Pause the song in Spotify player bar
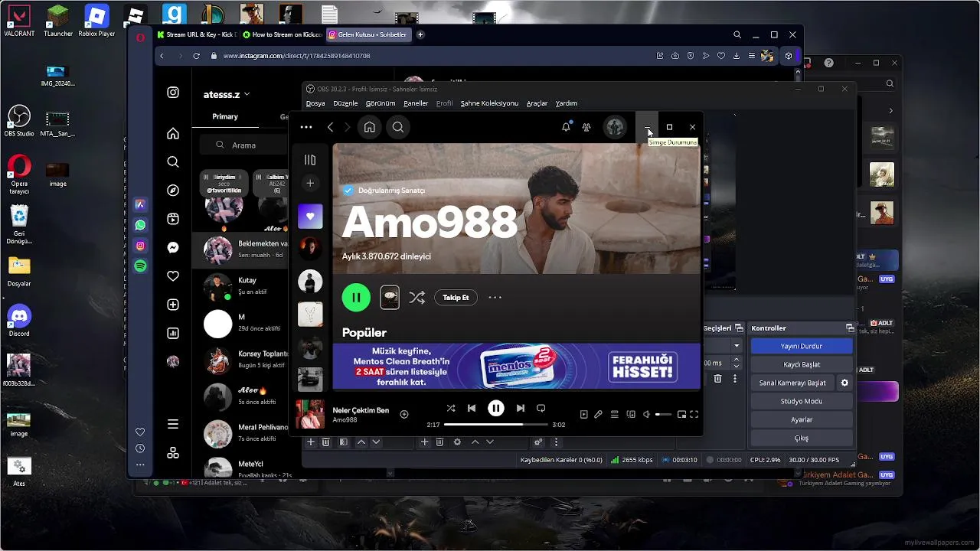The image size is (980, 551). 496,408
